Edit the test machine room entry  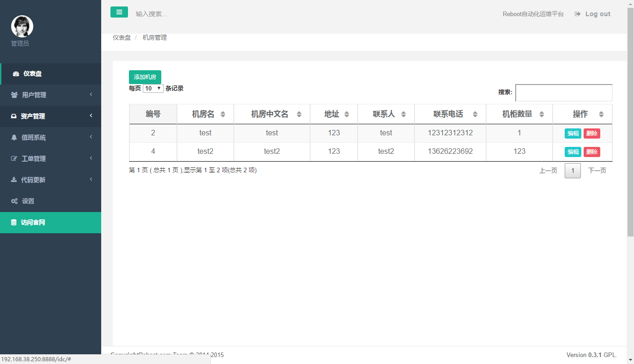coord(573,133)
